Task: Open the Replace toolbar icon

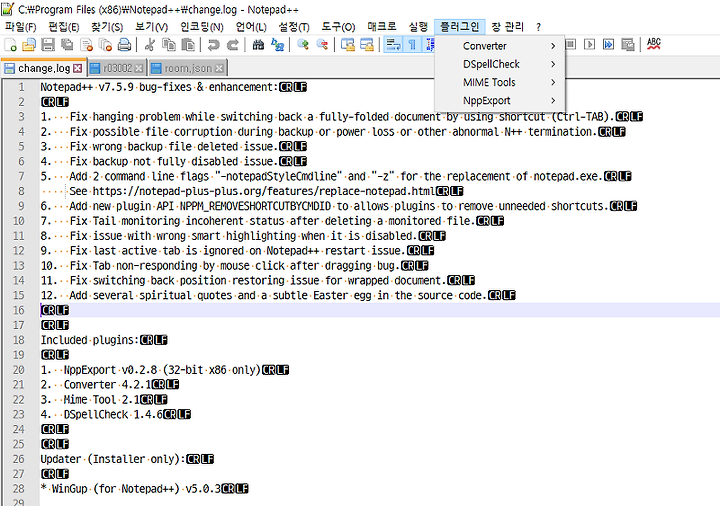Action: click(277, 45)
